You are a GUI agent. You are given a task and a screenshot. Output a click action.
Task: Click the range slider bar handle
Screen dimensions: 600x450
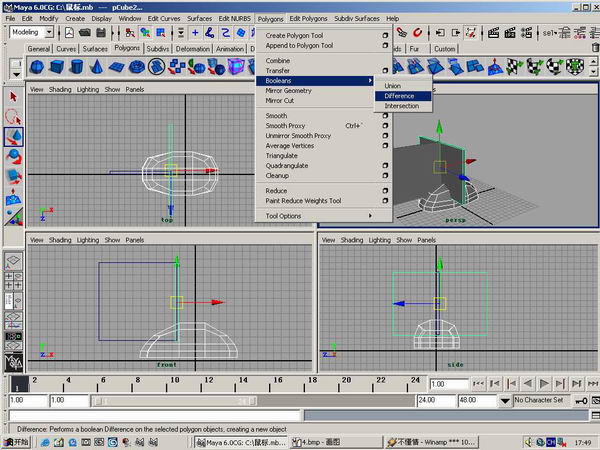(174, 401)
